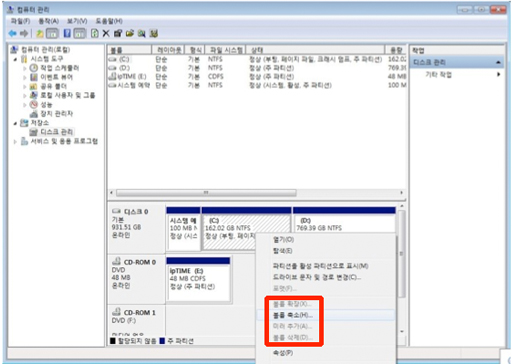Image resolution: width=514 pixels, height=364 pixels.
Task: Click right arrow of volume list scrollbar
Action: [x=402, y=193]
